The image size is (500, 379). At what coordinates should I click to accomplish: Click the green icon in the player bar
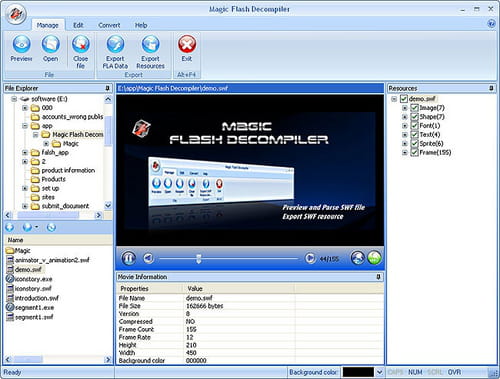click(x=374, y=258)
